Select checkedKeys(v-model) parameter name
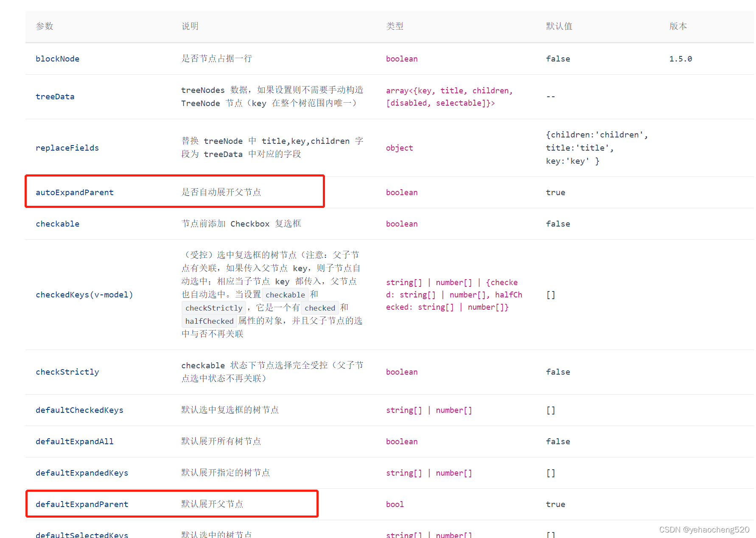Viewport: 756px width, 538px height. (x=84, y=294)
